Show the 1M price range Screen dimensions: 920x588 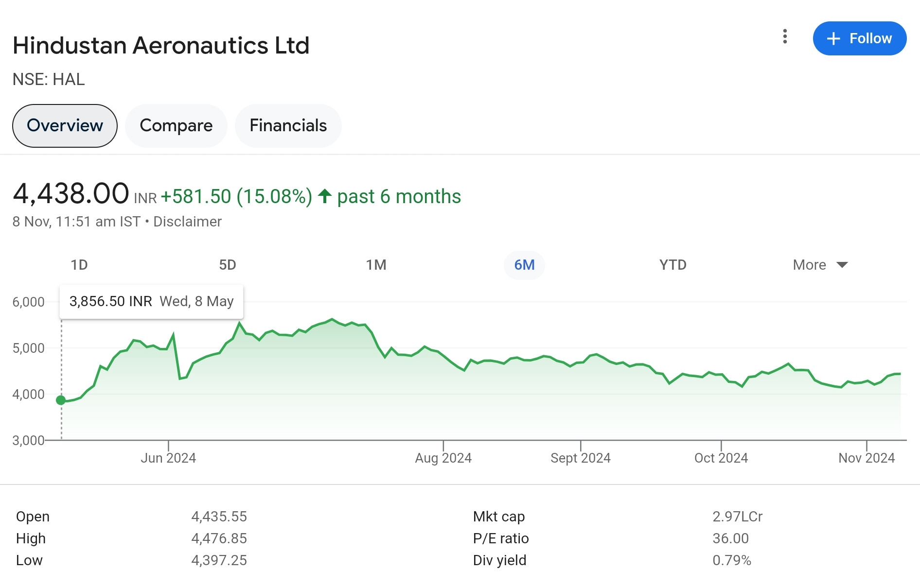(376, 265)
